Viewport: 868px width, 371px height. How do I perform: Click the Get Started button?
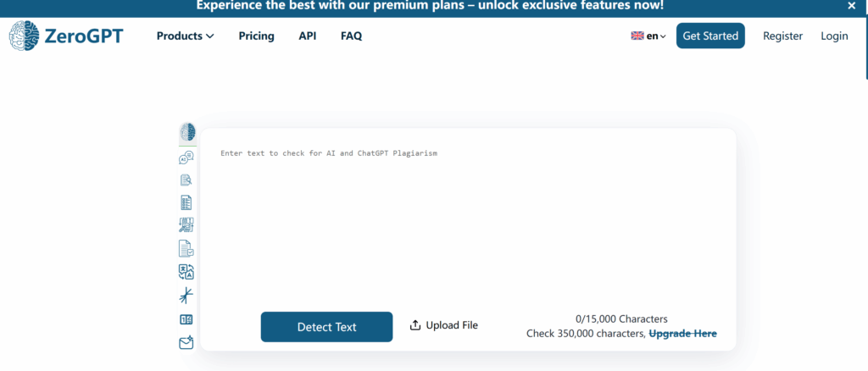coord(710,36)
